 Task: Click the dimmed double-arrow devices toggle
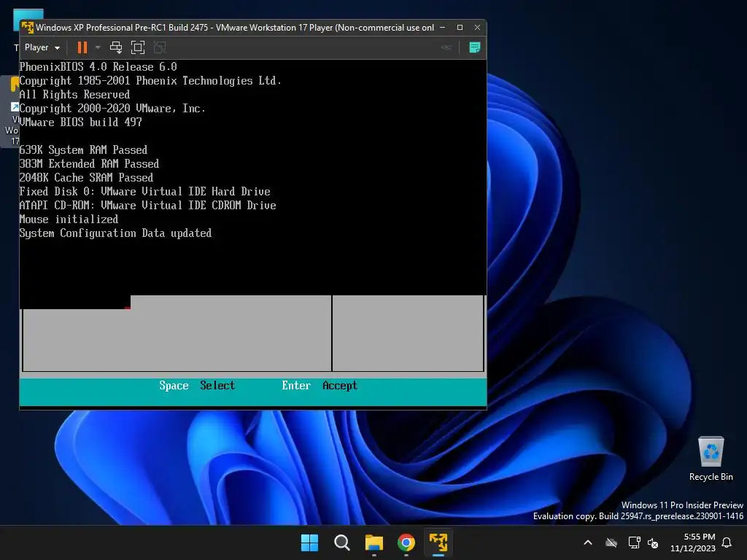pos(446,47)
